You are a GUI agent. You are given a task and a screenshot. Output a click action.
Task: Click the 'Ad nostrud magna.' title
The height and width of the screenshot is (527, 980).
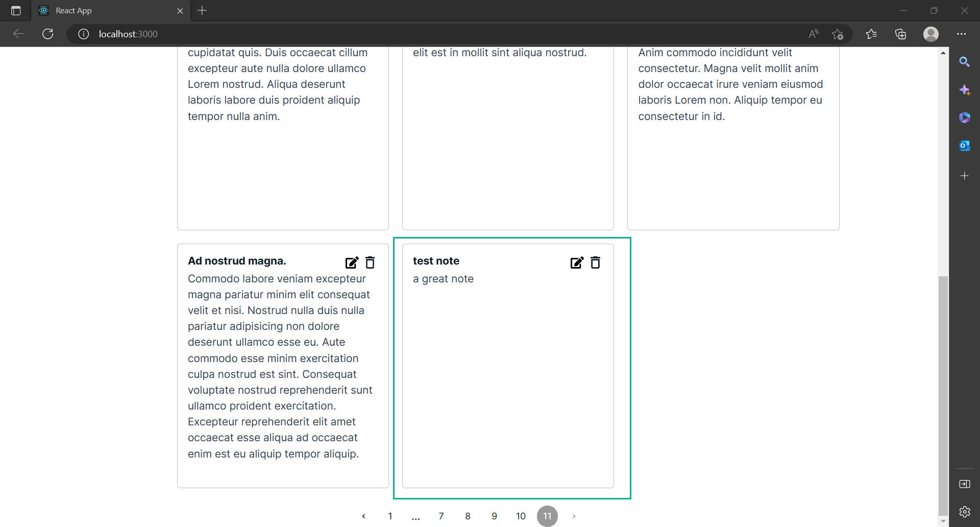click(x=237, y=261)
